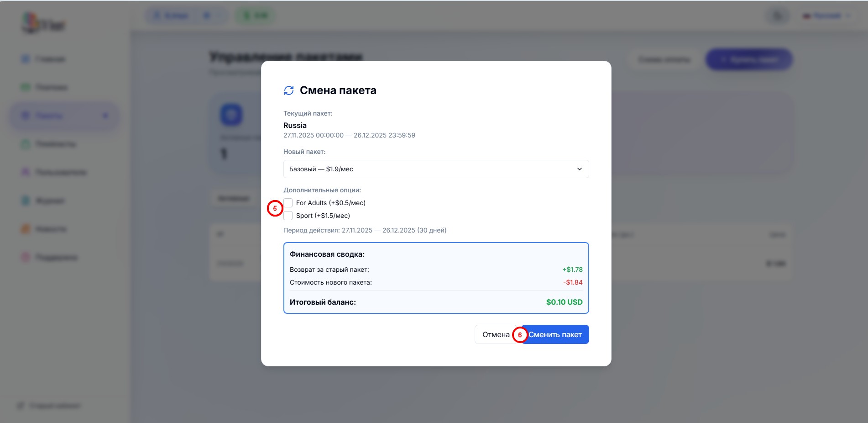Click the Журнал sidebar icon

pos(26,201)
